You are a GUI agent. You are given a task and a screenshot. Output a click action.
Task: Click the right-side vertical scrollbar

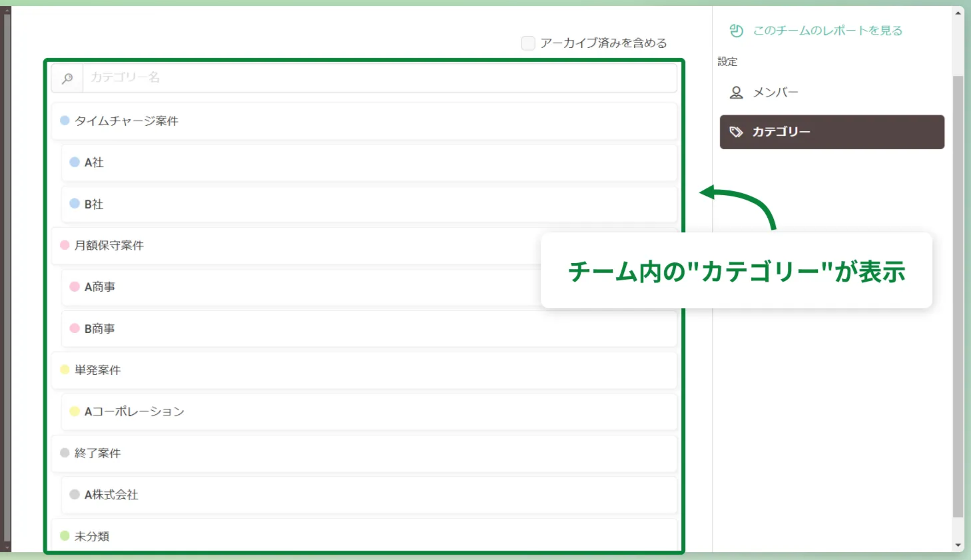pyautogui.click(x=959, y=280)
